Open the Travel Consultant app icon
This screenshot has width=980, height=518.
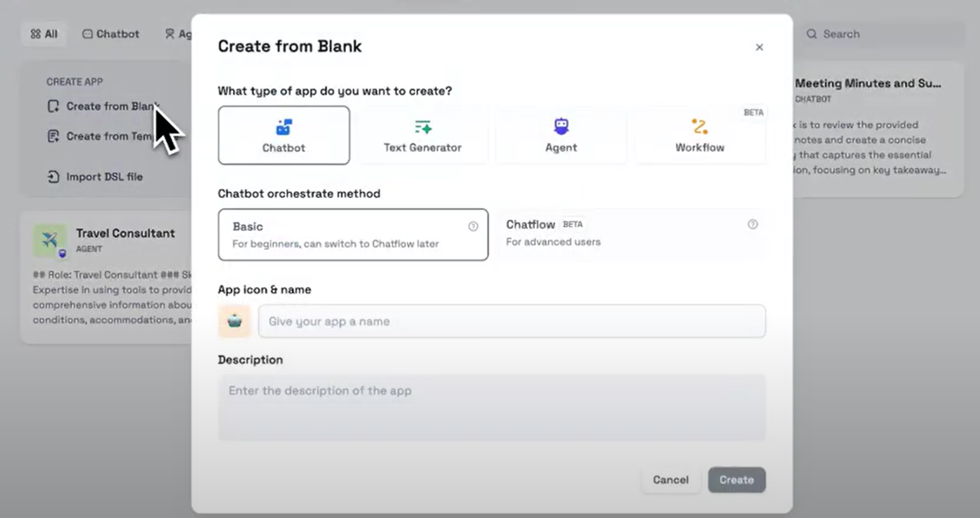click(x=50, y=240)
